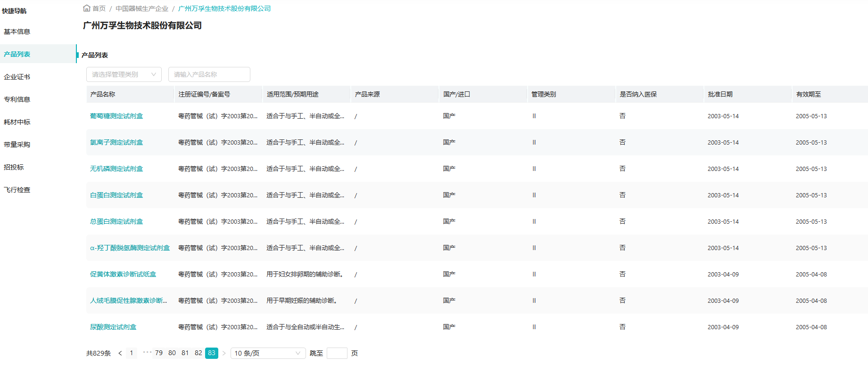Image resolution: width=868 pixels, height=373 pixels.
Task: Go to previous page arrow
Action: [120, 353]
